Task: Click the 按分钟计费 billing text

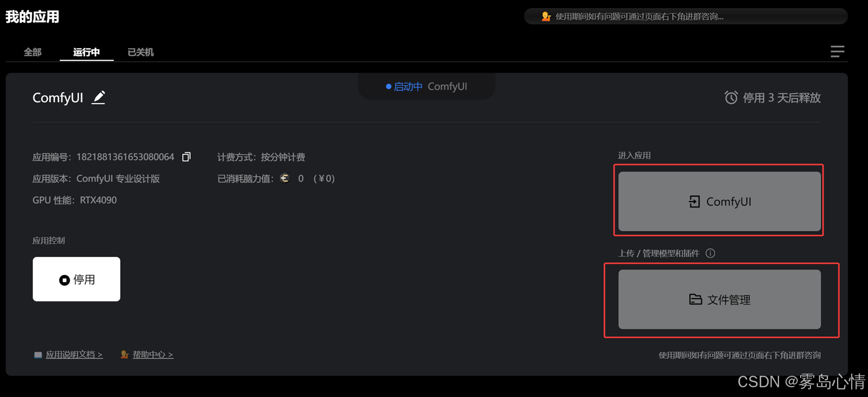Action: coord(282,157)
